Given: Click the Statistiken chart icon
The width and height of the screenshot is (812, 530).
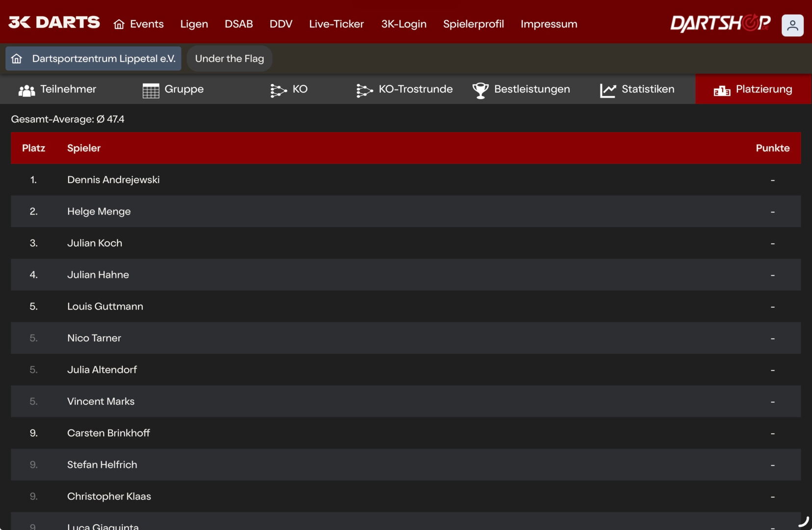Looking at the screenshot, I should [607, 90].
